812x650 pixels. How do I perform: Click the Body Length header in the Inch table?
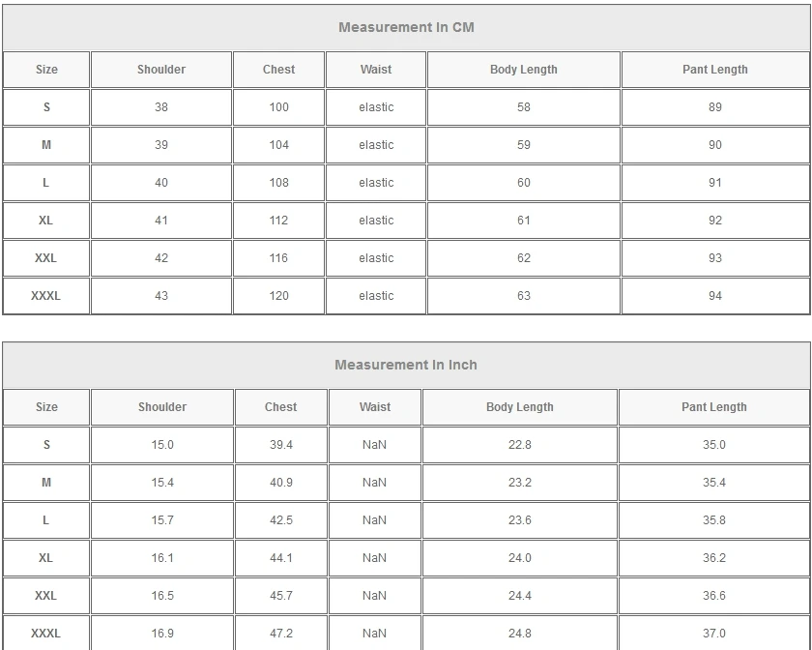pyautogui.click(x=520, y=407)
